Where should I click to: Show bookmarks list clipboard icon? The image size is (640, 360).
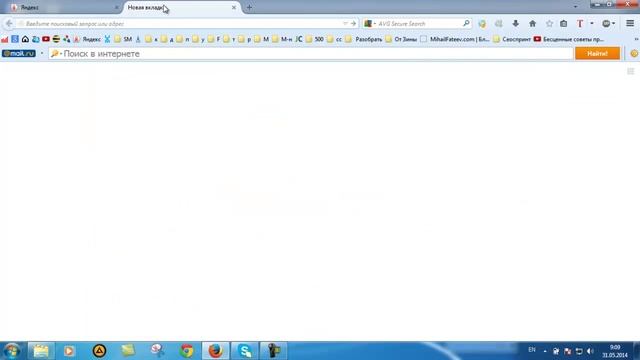[x=564, y=24]
